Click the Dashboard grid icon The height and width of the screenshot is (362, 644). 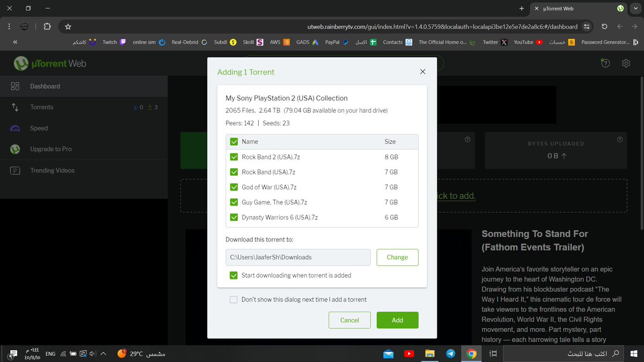[15, 86]
